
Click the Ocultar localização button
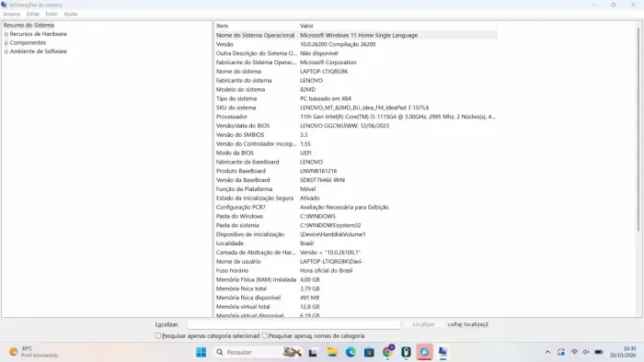[467, 324]
